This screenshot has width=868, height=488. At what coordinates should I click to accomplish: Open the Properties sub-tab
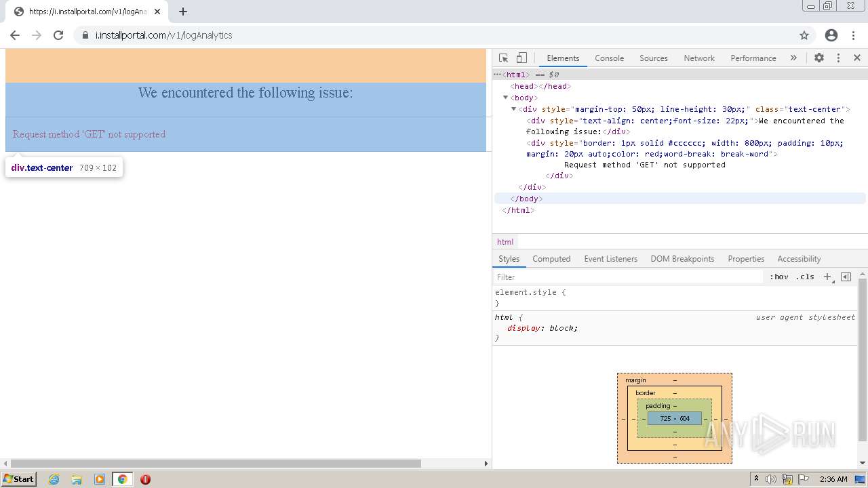[746, 259]
